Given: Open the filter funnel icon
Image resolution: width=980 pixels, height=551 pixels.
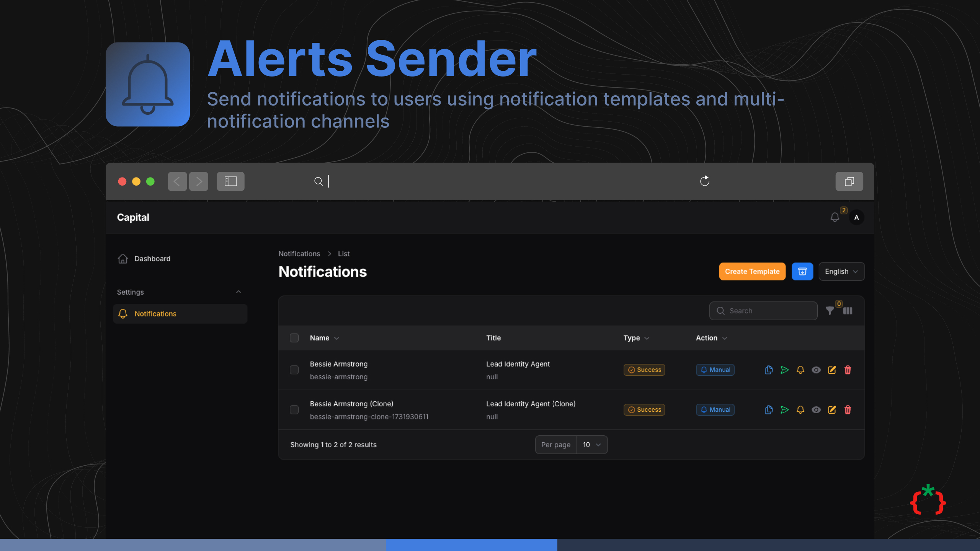Looking at the screenshot, I should (830, 311).
